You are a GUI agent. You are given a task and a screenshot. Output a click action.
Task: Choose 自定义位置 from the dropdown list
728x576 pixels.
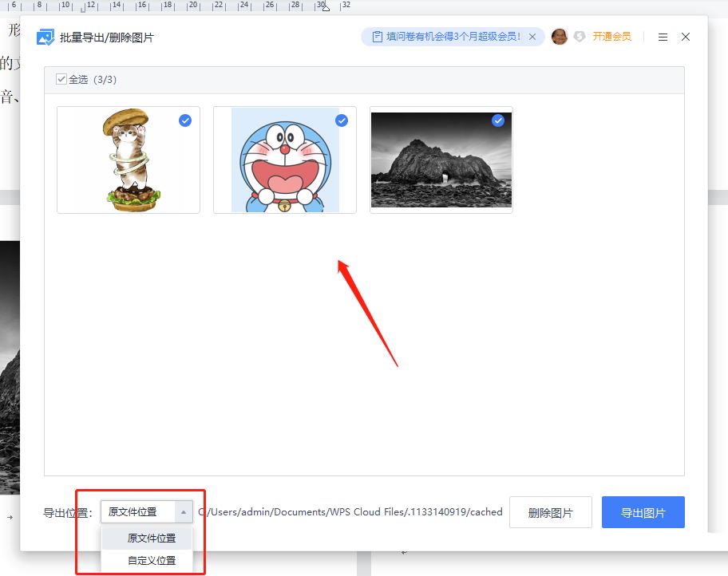click(147, 561)
